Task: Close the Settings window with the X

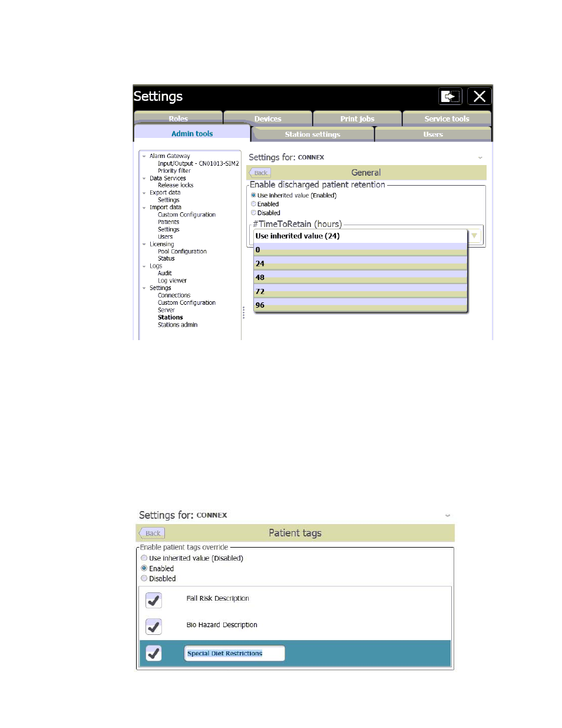Action: point(480,96)
